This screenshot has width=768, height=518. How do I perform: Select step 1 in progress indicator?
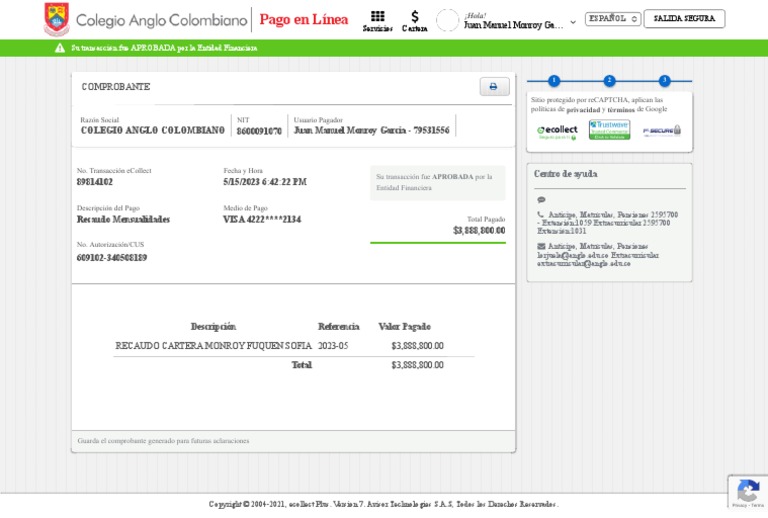[554, 81]
